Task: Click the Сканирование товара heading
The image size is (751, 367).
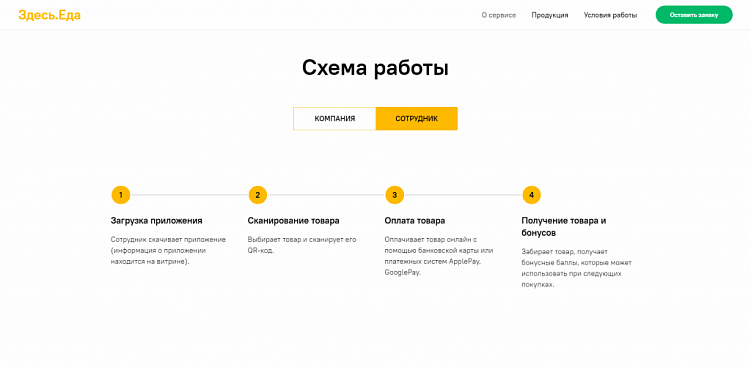Action: click(294, 221)
